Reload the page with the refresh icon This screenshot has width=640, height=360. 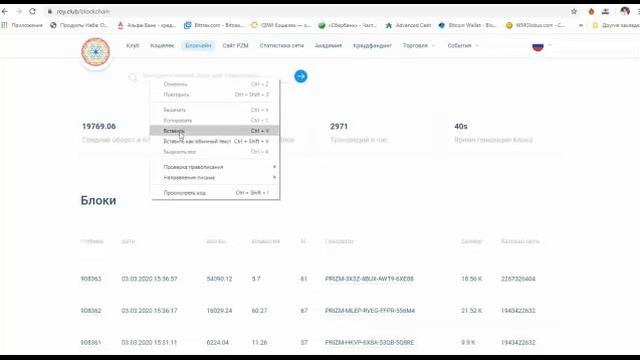click(x=33, y=11)
